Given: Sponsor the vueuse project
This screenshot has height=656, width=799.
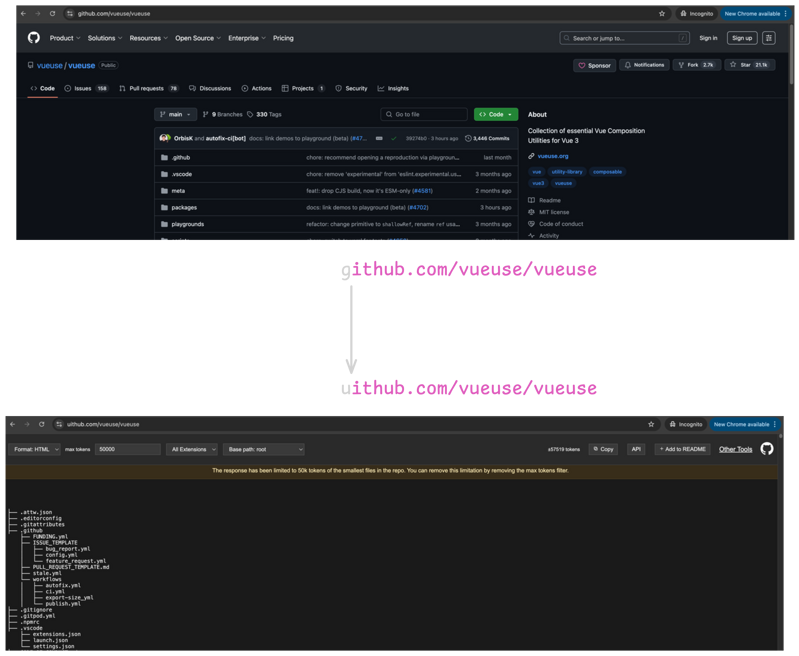Looking at the screenshot, I should pos(594,65).
